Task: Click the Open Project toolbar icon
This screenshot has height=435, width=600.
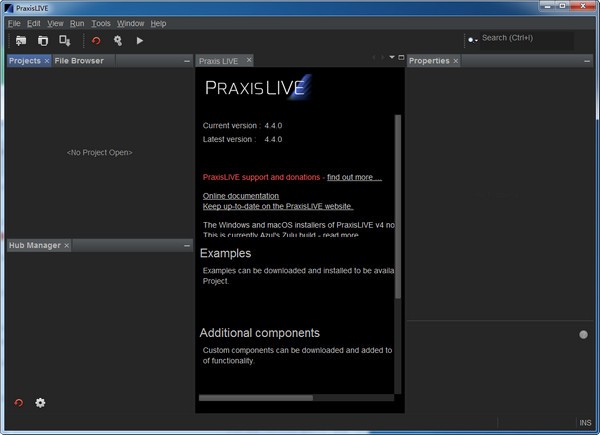Action: pyautogui.click(x=21, y=41)
